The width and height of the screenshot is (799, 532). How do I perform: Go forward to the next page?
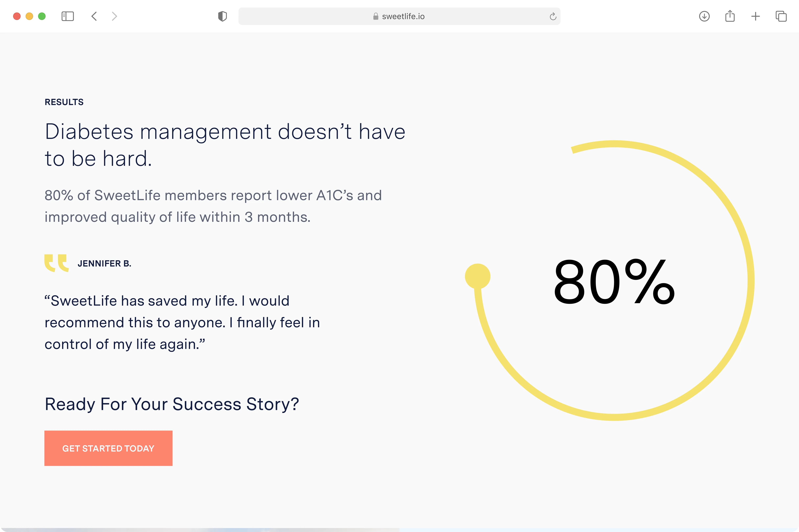114,16
